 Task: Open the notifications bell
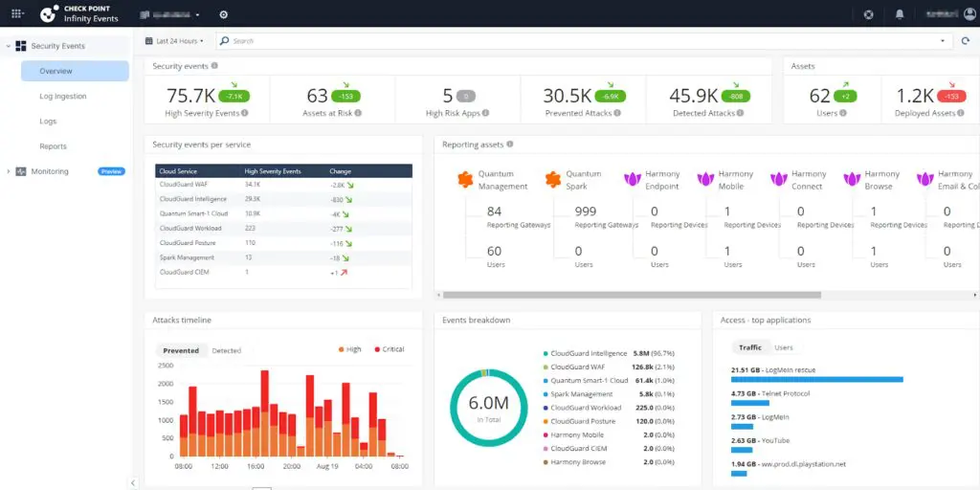[900, 14]
